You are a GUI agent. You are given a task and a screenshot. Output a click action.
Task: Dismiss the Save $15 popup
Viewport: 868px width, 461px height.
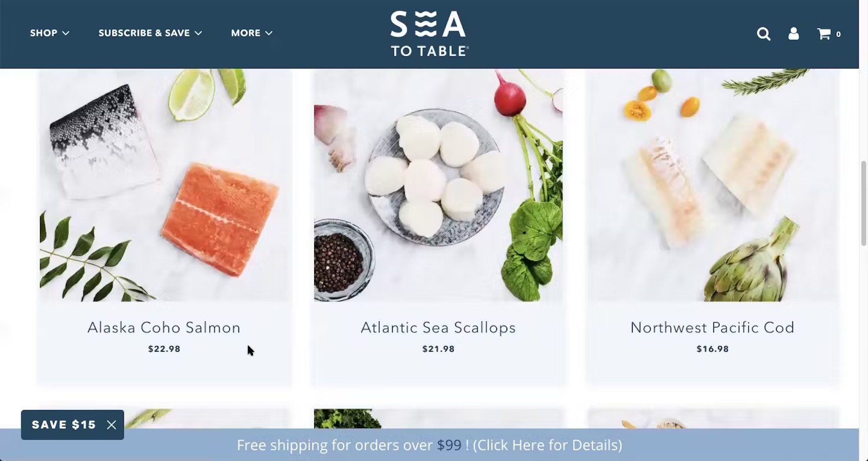point(111,425)
